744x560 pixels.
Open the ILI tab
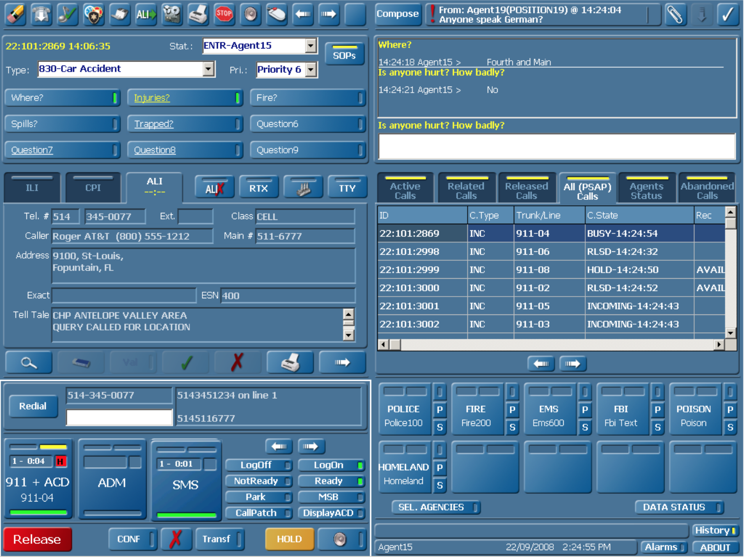pyautogui.click(x=32, y=188)
